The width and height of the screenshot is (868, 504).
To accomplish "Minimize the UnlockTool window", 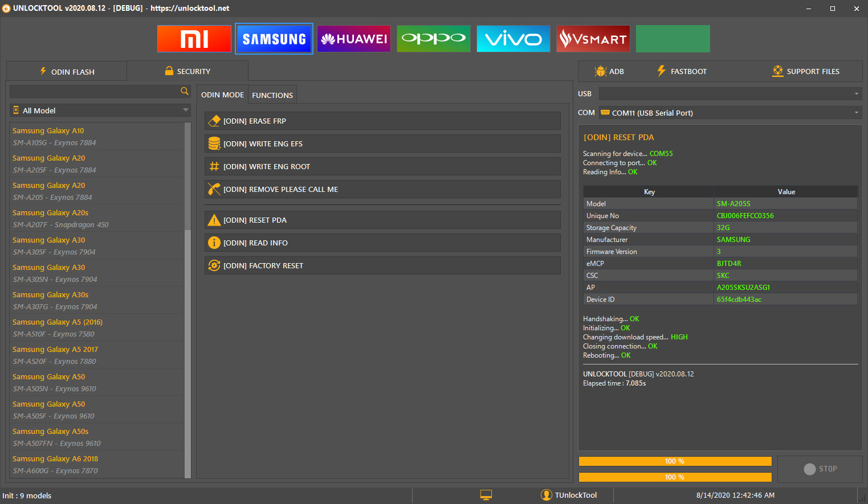I will pos(809,9).
